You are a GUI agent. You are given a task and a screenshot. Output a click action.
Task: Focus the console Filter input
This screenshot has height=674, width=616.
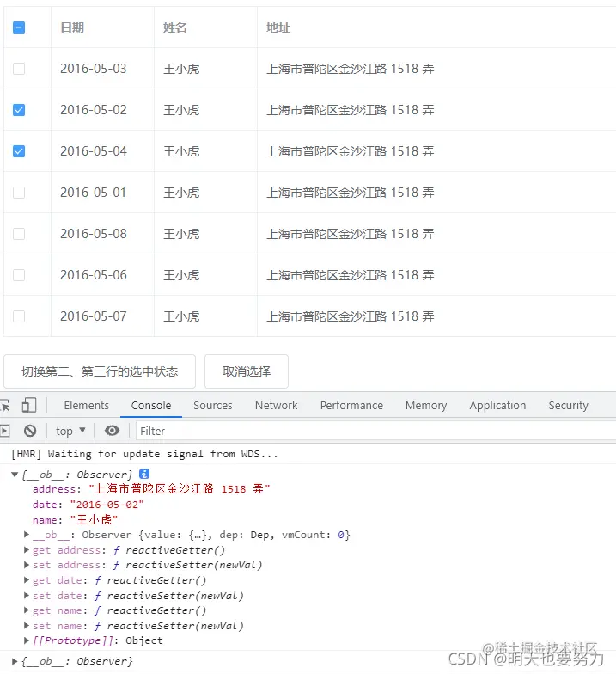(376, 431)
